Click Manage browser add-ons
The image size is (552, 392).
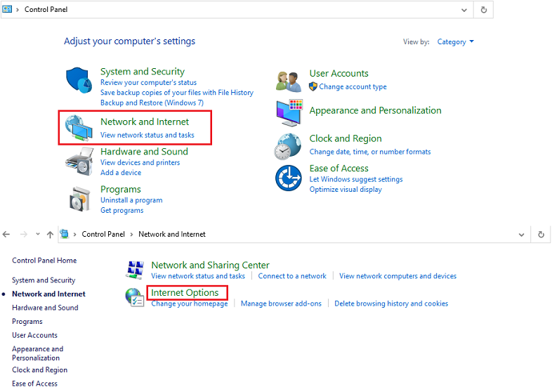281,303
